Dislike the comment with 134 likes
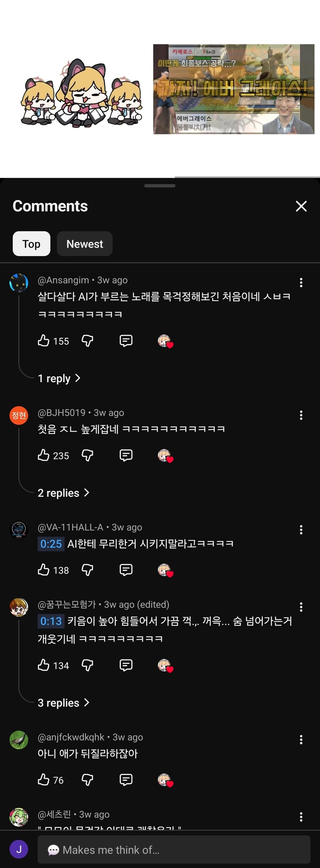Image resolution: width=320 pixels, height=868 pixels. [x=87, y=665]
